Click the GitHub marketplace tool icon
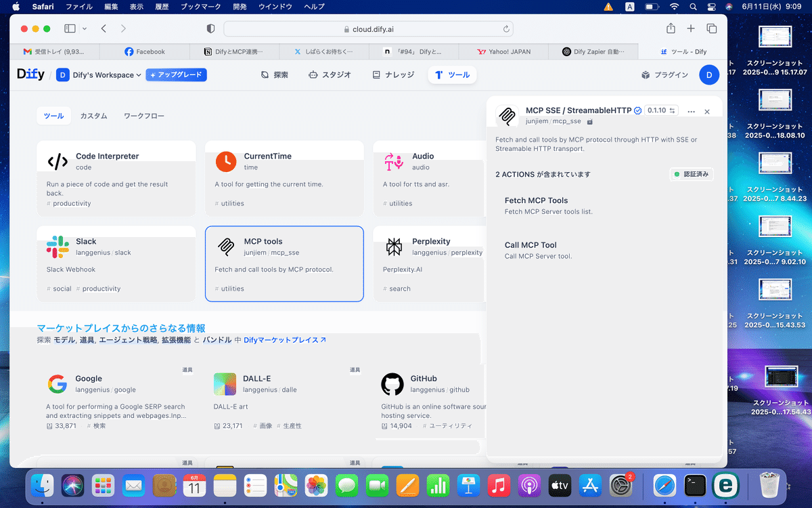The width and height of the screenshot is (812, 508). (392, 383)
